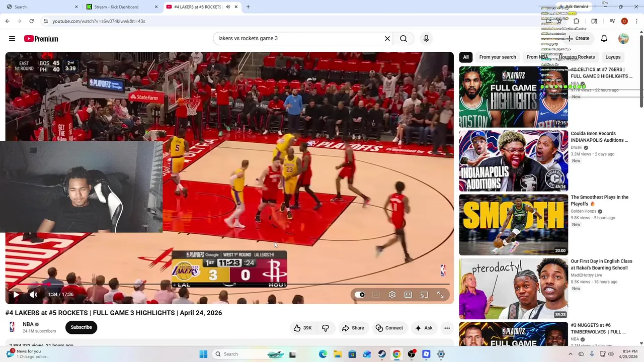Clear the search box with the X icon
Image resolution: width=644 pixels, height=362 pixels.
click(387, 38)
